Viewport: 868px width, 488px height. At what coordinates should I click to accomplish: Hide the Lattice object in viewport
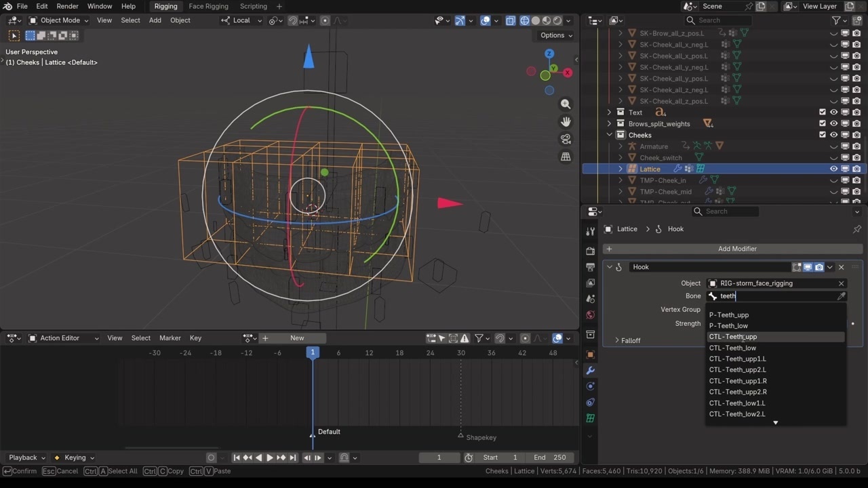(x=833, y=169)
